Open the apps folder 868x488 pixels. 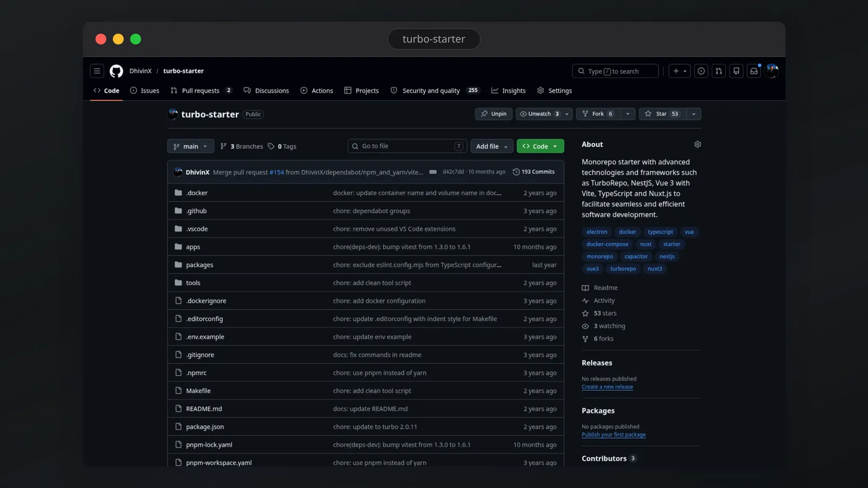point(193,247)
